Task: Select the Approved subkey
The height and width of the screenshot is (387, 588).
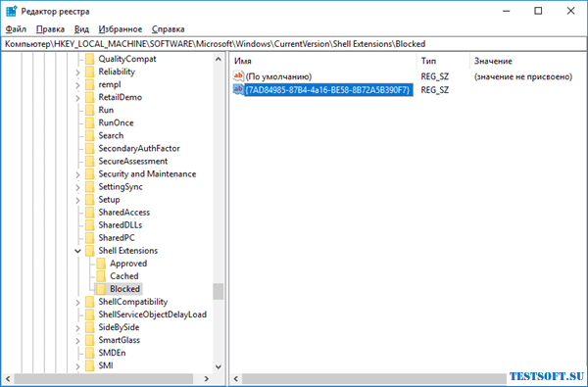Action: (x=128, y=264)
